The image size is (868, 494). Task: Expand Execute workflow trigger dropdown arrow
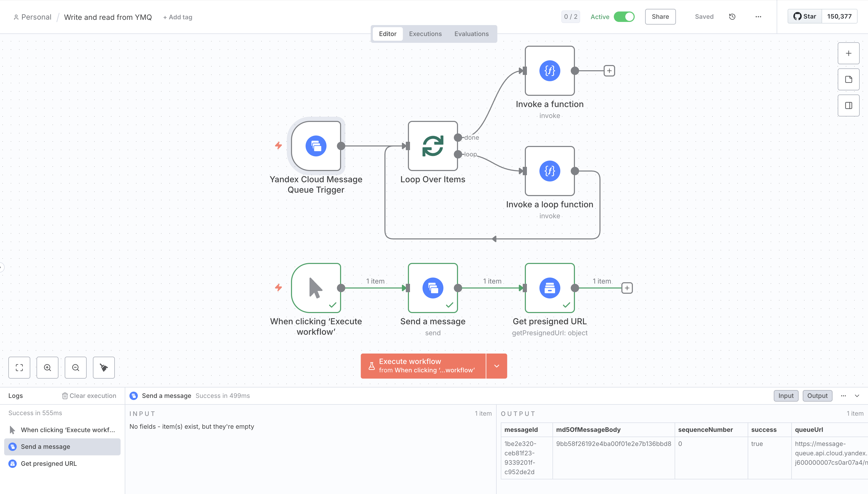[x=496, y=366]
